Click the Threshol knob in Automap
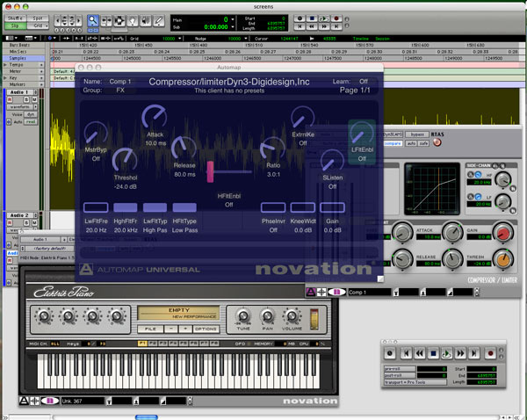The height and width of the screenshot is (420, 527). tap(125, 159)
